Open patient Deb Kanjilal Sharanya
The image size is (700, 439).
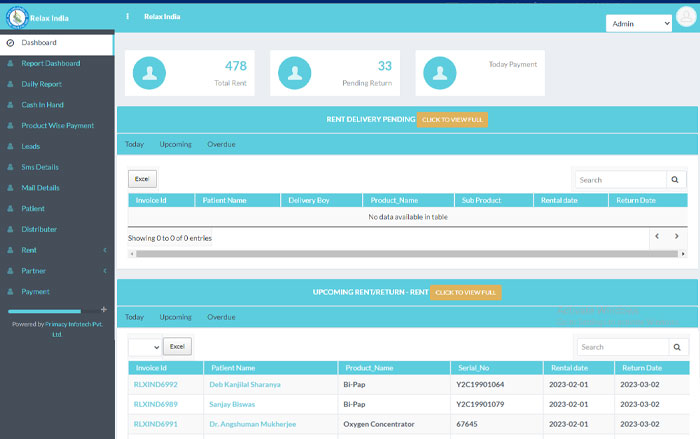click(245, 385)
